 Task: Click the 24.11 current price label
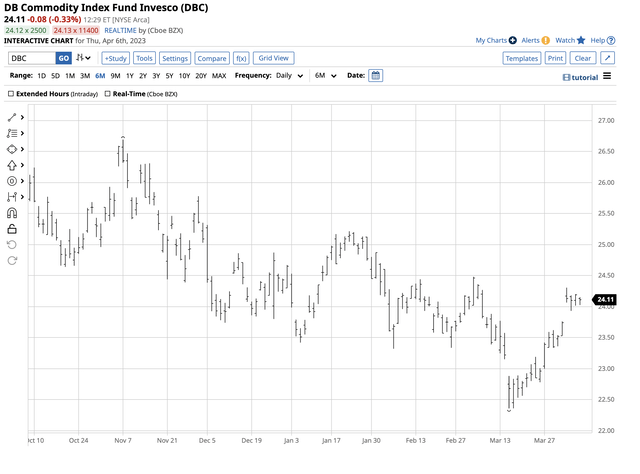click(605, 299)
